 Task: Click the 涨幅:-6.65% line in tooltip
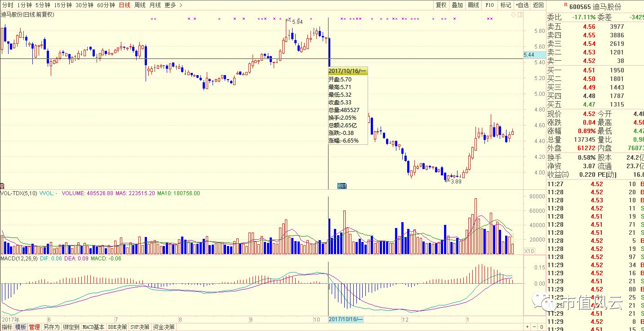[x=344, y=140]
